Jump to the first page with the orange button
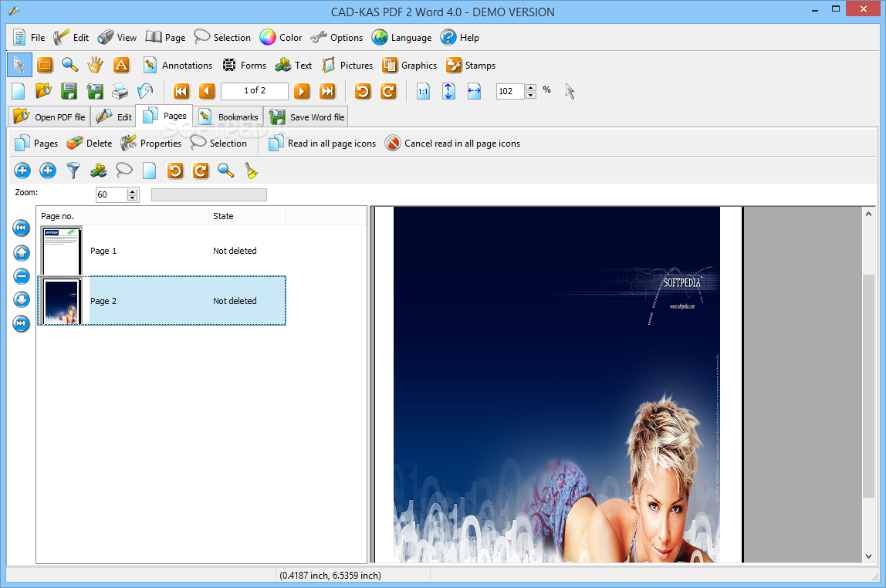Image resolution: width=886 pixels, height=588 pixels. [x=181, y=91]
